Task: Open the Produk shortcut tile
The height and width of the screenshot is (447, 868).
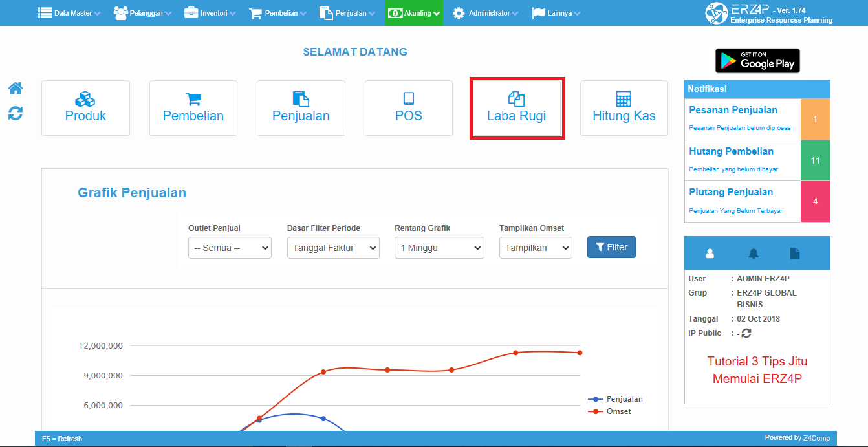Action: [85, 108]
